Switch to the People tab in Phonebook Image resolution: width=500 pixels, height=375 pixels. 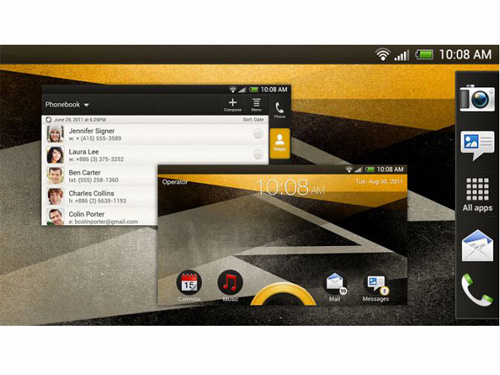click(x=280, y=143)
